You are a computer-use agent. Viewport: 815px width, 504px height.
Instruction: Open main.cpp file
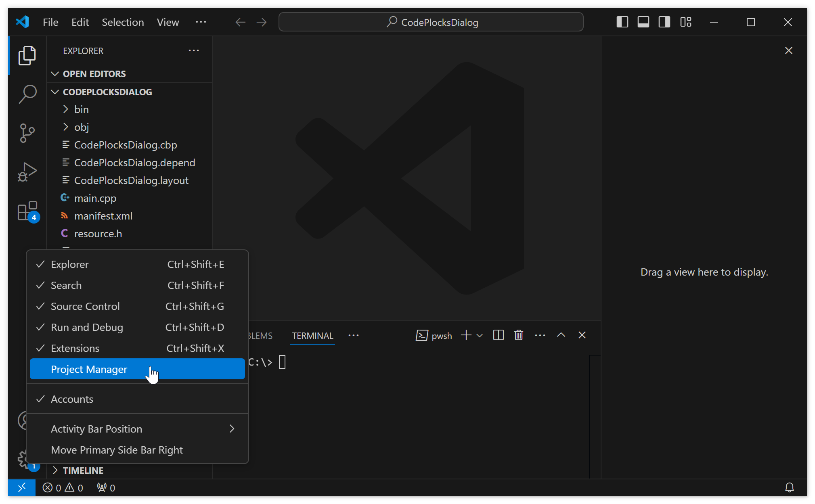tap(130, 198)
